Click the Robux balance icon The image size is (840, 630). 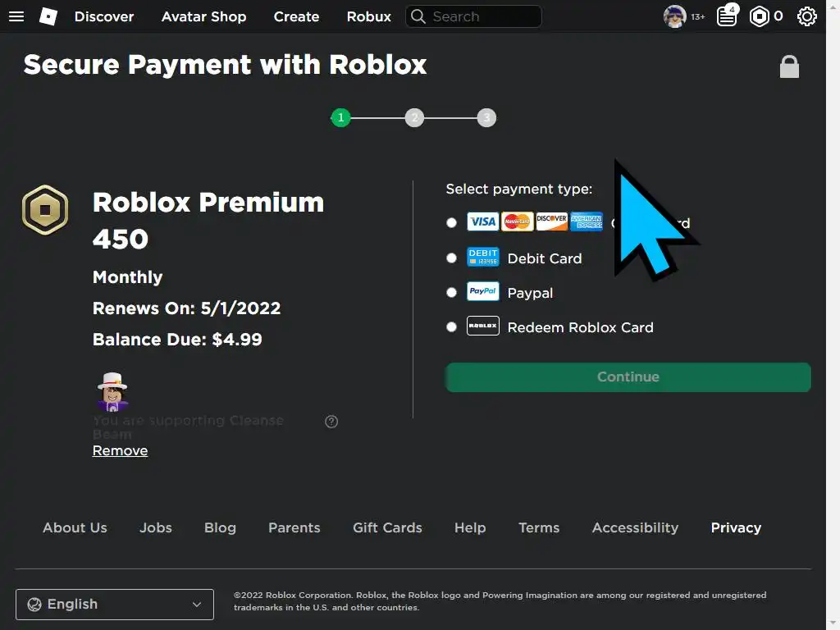pyautogui.click(x=759, y=16)
